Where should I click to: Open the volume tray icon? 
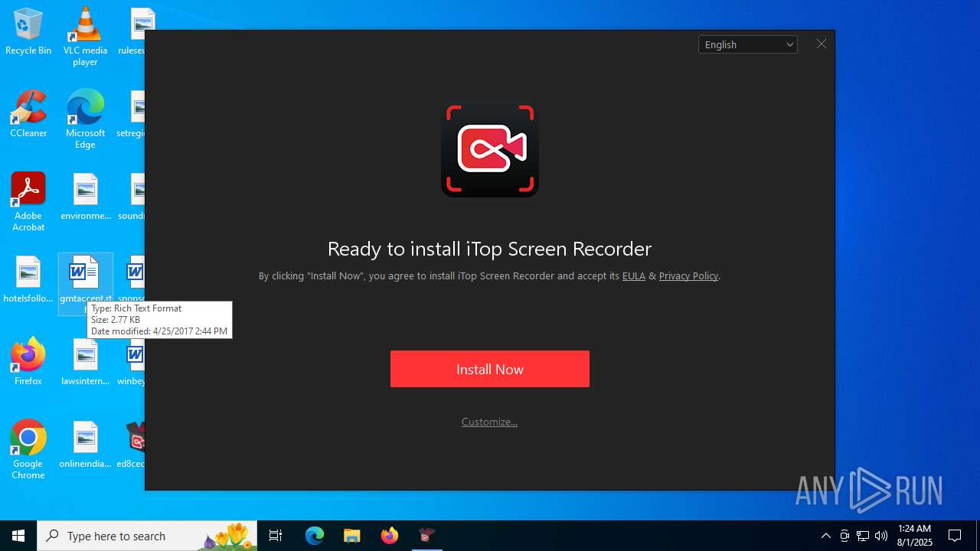[881, 536]
